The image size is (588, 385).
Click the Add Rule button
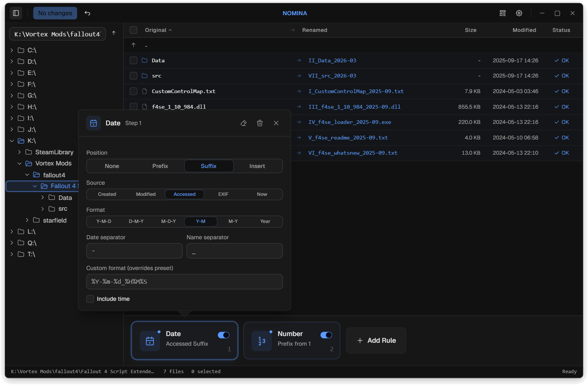376,340
